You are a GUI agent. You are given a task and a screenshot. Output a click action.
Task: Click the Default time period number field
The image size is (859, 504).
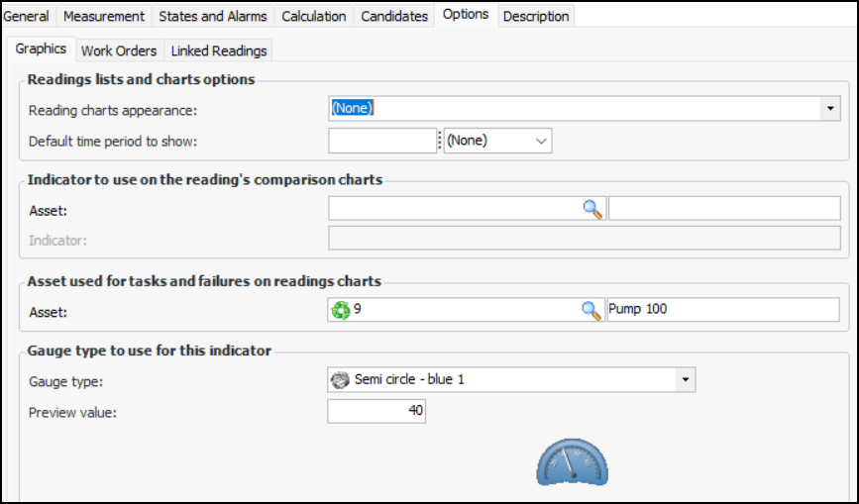(381, 141)
